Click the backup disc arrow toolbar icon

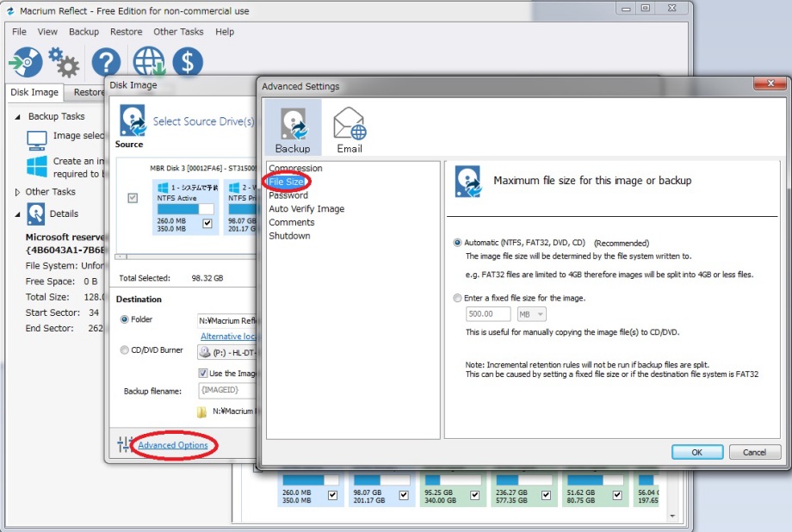pos(23,62)
